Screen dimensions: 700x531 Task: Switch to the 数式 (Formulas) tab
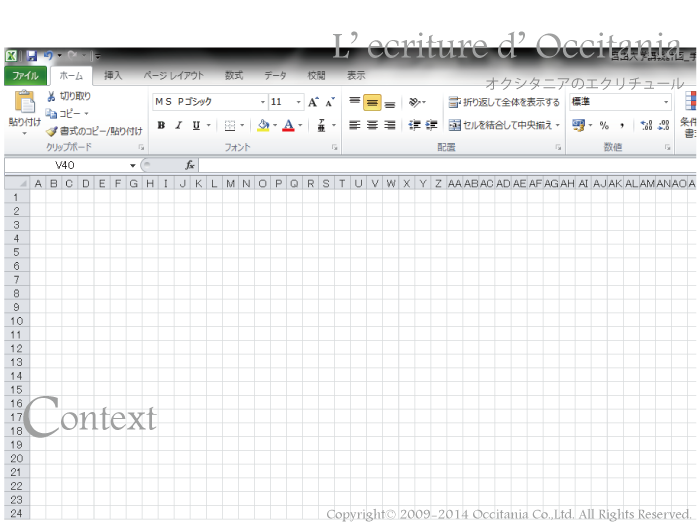tap(234, 75)
